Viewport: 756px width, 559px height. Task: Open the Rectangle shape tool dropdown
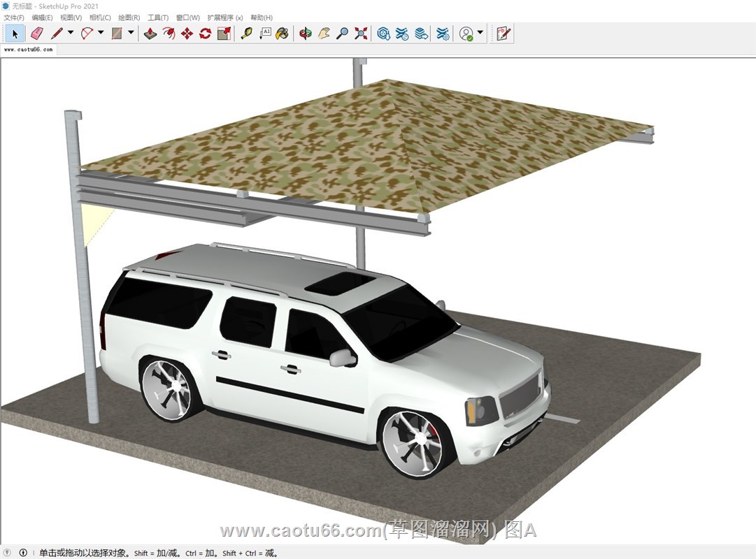tap(131, 33)
